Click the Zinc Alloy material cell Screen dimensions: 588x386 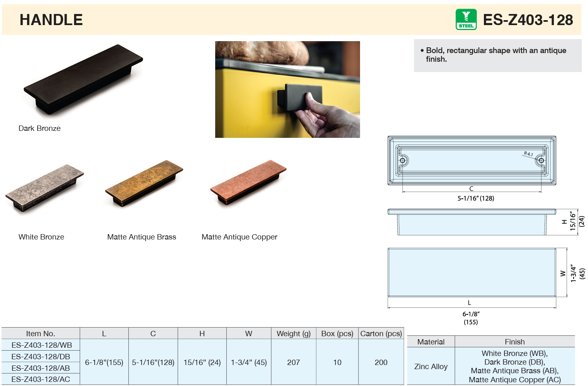[431, 367]
